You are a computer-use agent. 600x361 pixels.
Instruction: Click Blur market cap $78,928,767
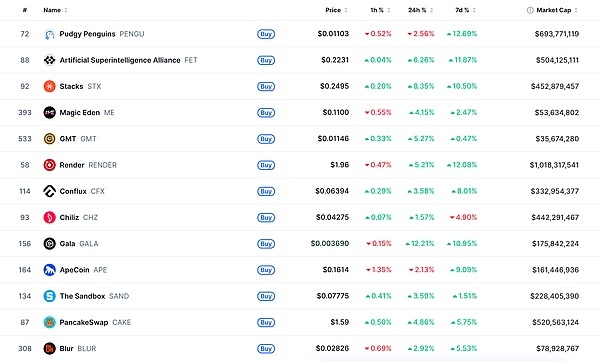point(558,349)
